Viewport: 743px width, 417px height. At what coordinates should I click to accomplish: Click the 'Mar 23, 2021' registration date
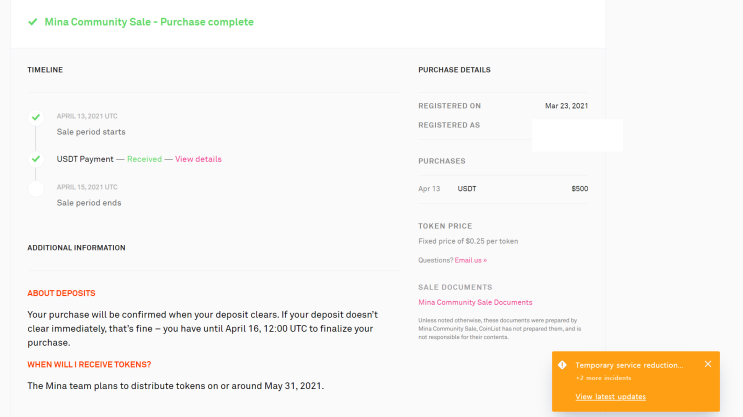point(566,106)
